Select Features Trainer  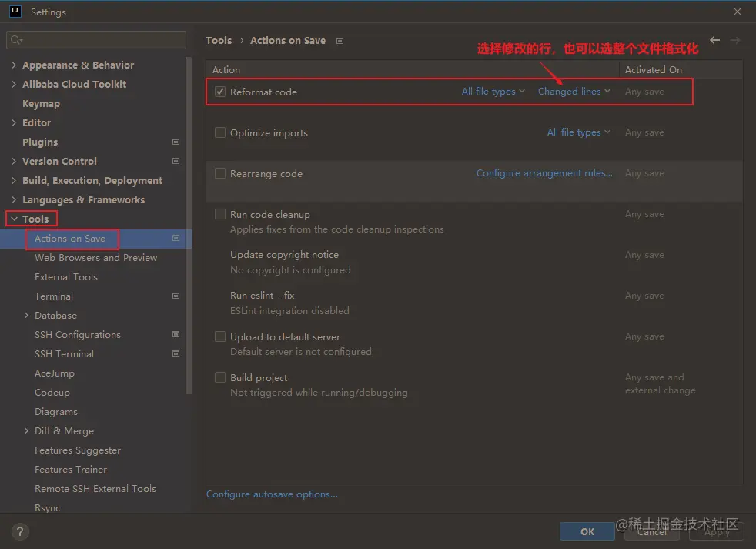click(x=71, y=470)
